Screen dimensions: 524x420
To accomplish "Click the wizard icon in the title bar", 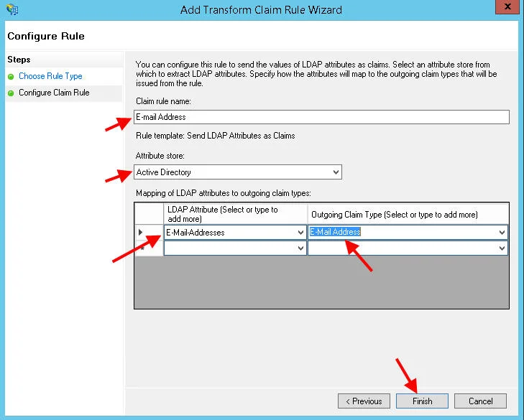I will pos(12,9).
